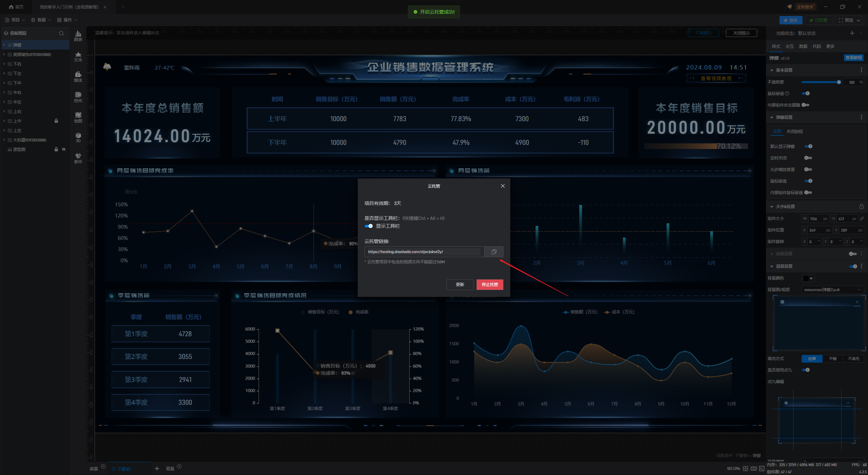Image resolution: width=868 pixels, height=475 pixels.
Task: Select 平铺 fill mode
Action: (x=832, y=359)
